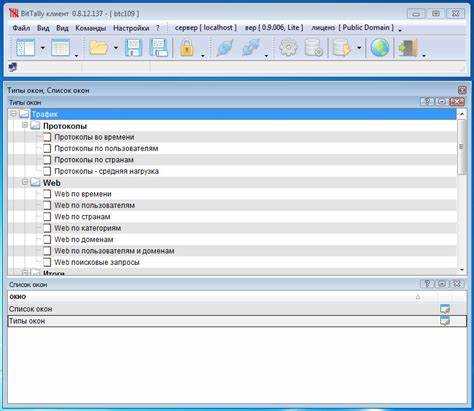
Task: Open the Настройки menu
Action: (131, 28)
